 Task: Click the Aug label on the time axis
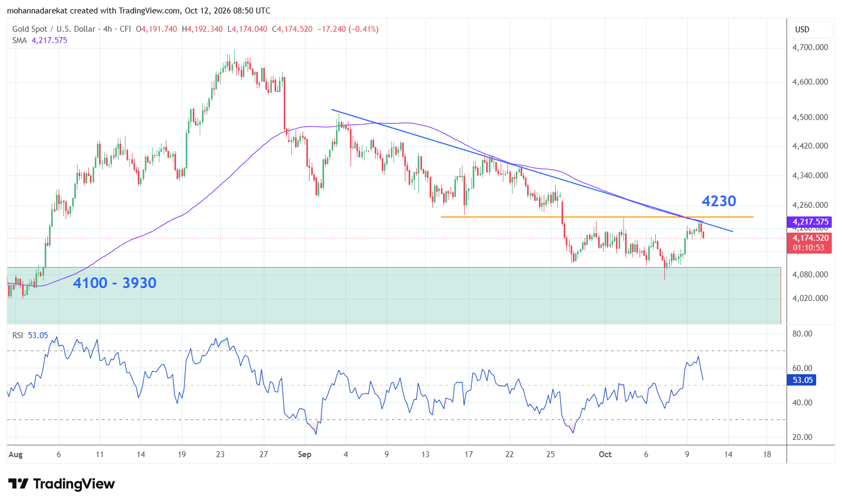click(x=16, y=454)
